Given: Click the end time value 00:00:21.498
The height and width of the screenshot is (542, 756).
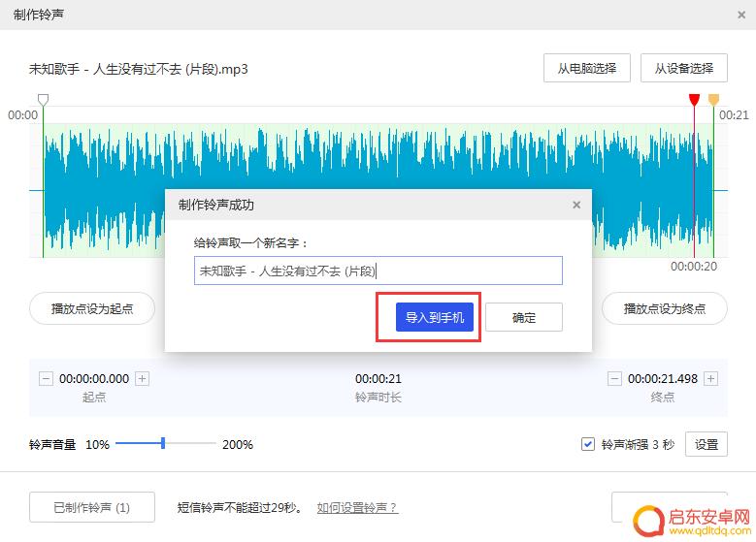Looking at the screenshot, I should coord(663,379).
